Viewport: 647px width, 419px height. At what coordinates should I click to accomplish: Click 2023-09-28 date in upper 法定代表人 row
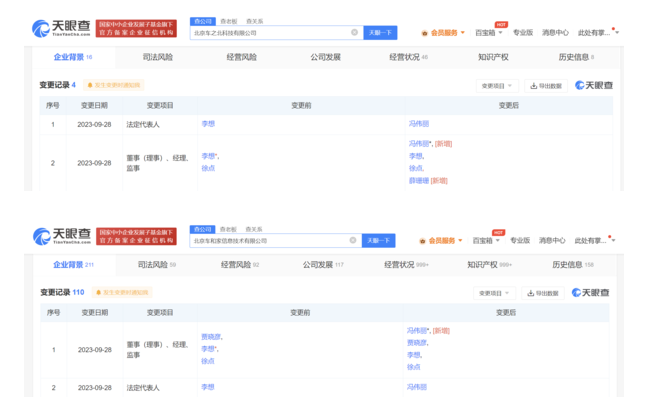point(94,125)
